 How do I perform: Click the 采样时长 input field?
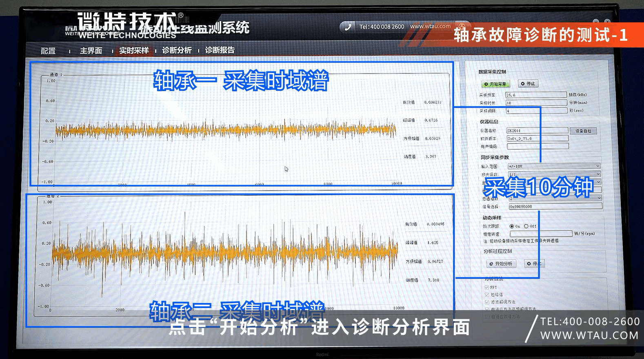click(536, 103)
